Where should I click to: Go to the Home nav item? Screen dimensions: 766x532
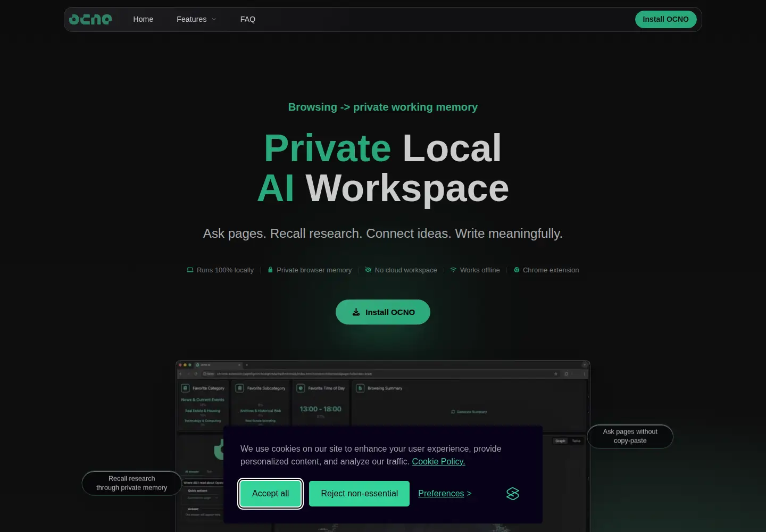pyautogui.click(x=143, y=19)
